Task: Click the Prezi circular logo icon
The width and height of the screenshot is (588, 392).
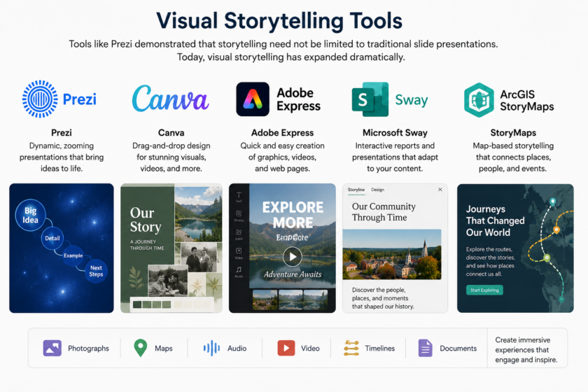Action: 40,99
